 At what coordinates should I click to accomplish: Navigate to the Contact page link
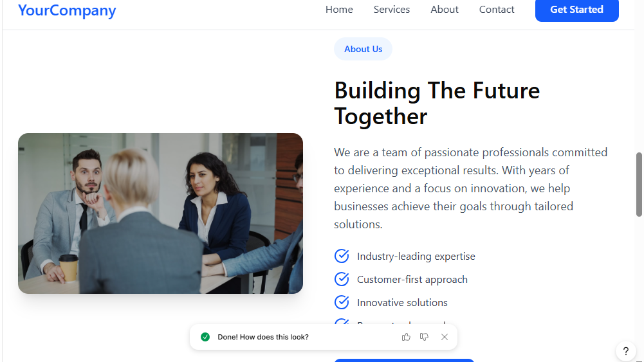[x=497, y=10]
